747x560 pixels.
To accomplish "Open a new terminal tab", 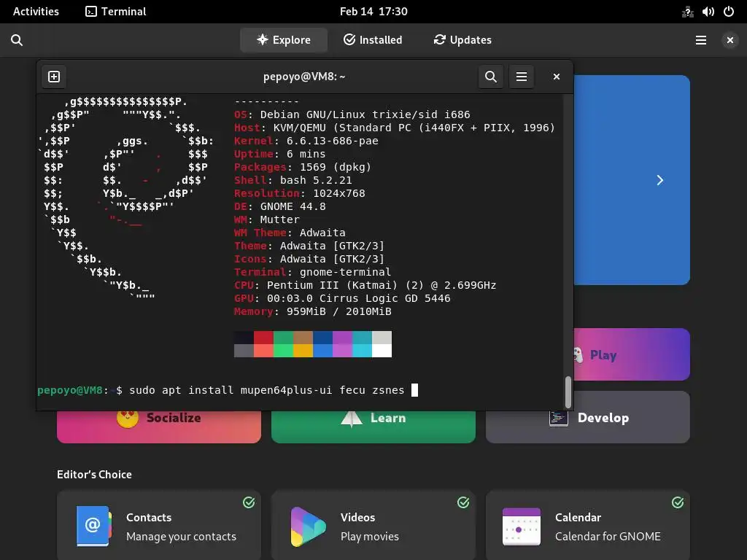I will coord(54,77).
